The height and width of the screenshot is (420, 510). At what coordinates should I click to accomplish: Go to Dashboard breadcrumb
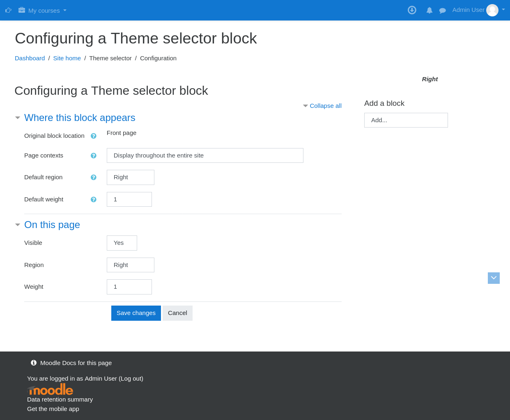30,58
